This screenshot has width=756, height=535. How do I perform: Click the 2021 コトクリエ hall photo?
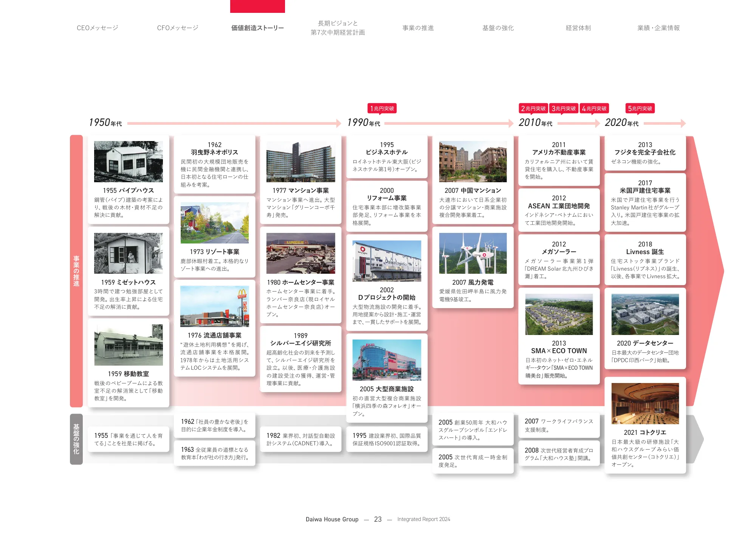click(x=645, y=403)
